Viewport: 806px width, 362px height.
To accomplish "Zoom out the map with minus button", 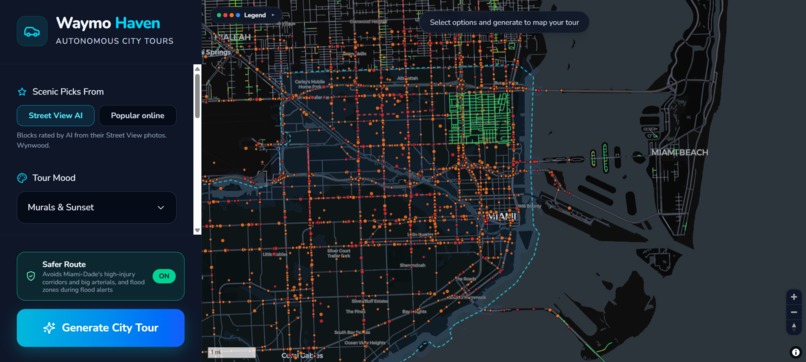I will pyautogui.click(x=794, y=312).
